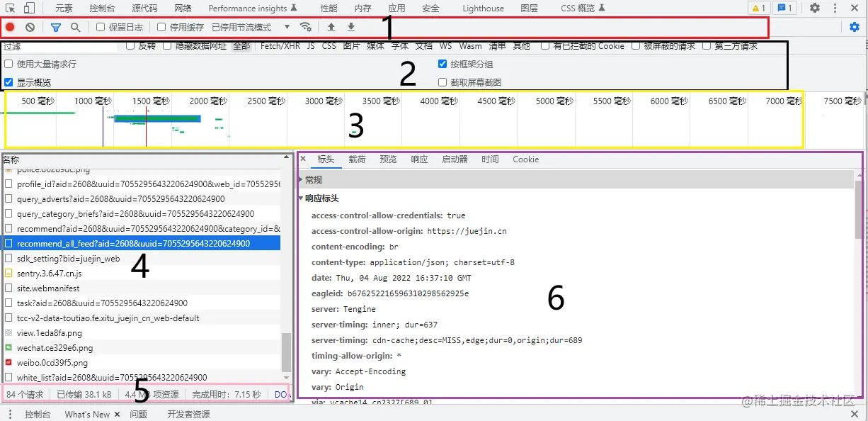
Task: Select the sdk_setting?bid=juejin_web request
Action: click(142, 259)
